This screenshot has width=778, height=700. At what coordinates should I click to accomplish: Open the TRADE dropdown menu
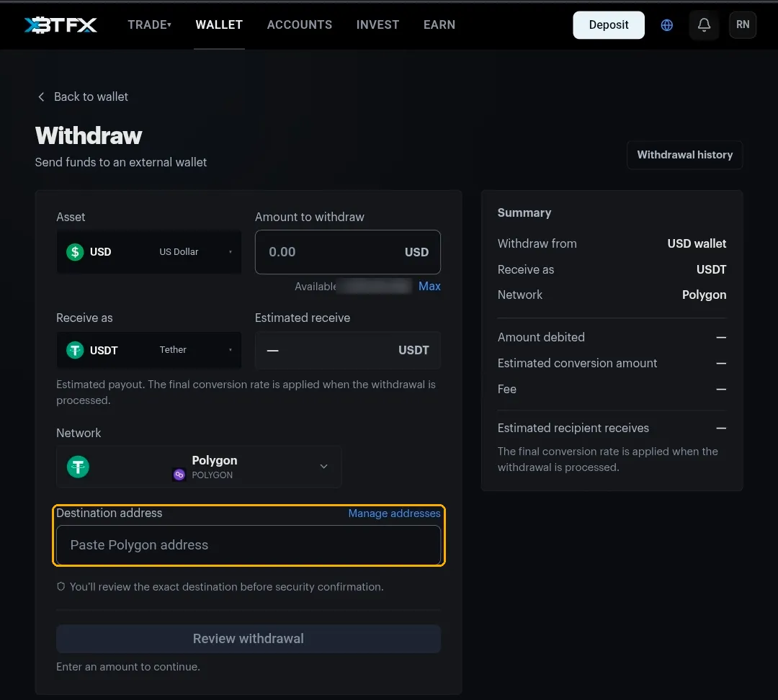click(149, 24)
